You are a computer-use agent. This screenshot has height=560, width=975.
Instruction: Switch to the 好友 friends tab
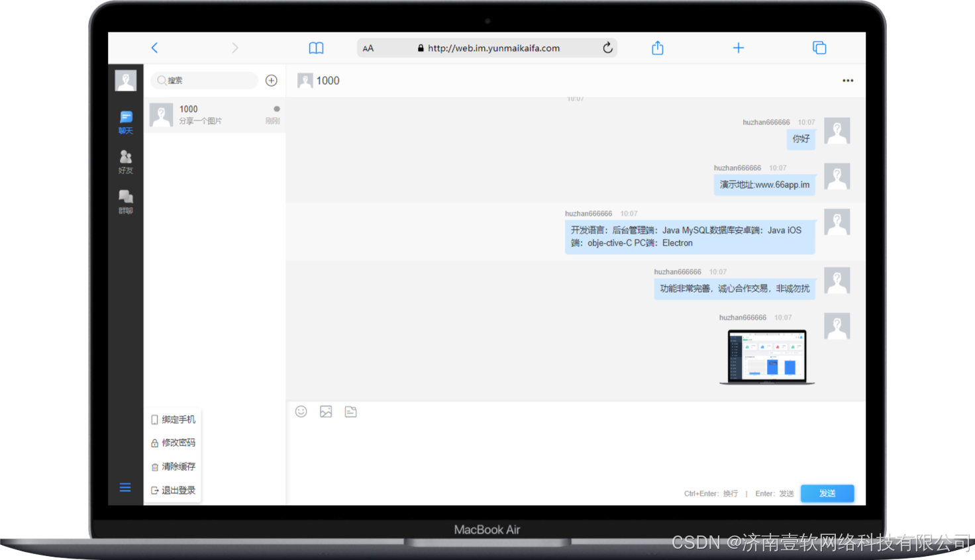coord(126,162)
